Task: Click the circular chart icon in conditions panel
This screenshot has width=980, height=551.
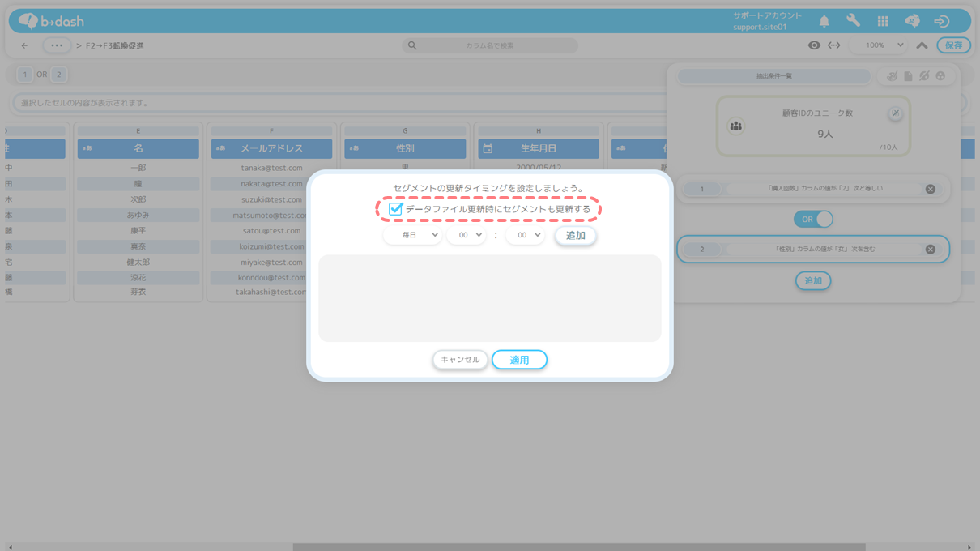Action: pyautogui.click(x=940, y=76)
